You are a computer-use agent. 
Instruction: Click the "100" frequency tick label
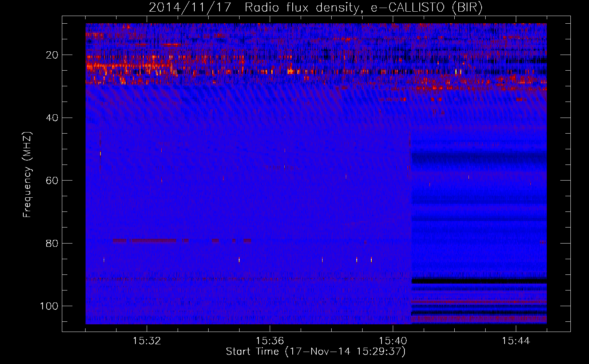click(x=49, y=306)
